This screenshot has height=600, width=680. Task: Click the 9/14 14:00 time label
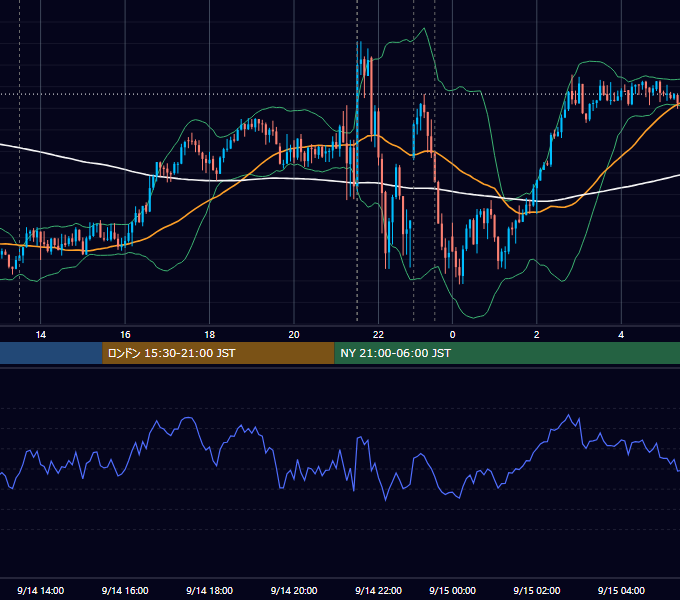click(40, 590)
